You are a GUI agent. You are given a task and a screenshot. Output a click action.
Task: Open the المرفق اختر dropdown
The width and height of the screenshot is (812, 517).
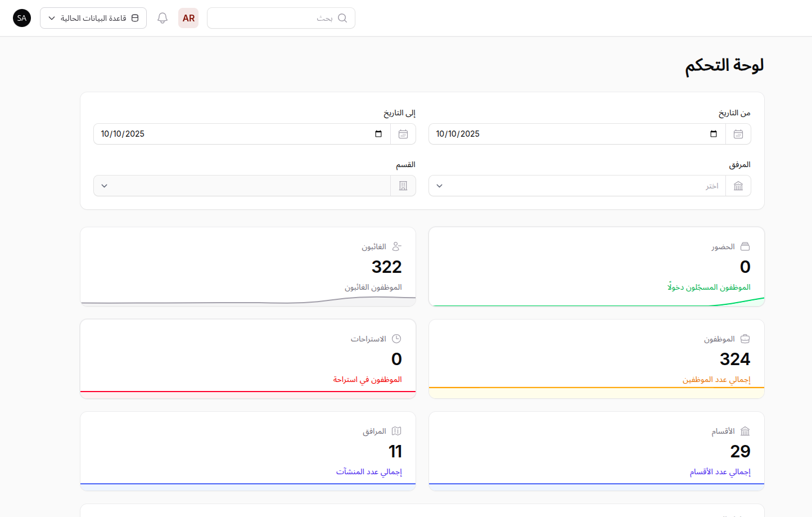(577, 186)
